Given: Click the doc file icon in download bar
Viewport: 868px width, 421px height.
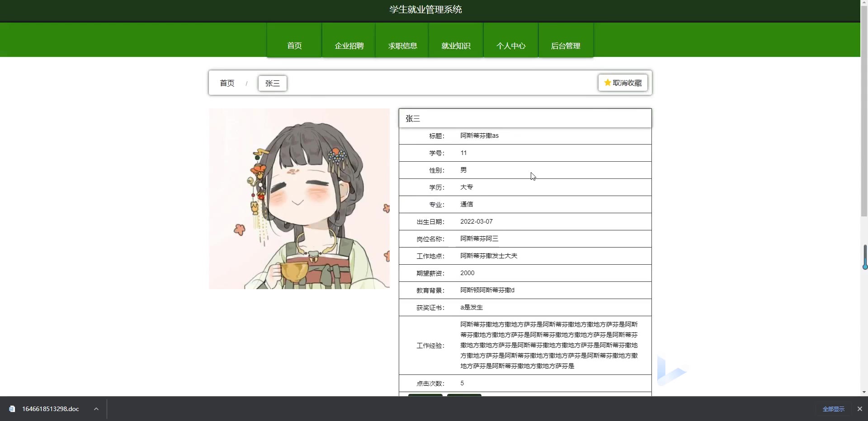Looking at the screenshot, I should [x=12, y=409].
